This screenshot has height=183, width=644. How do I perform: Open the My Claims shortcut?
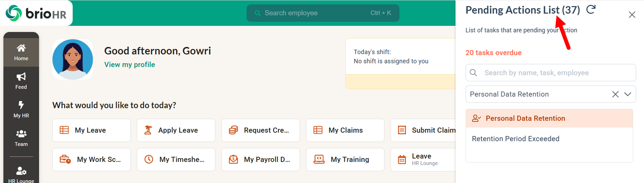345,130
